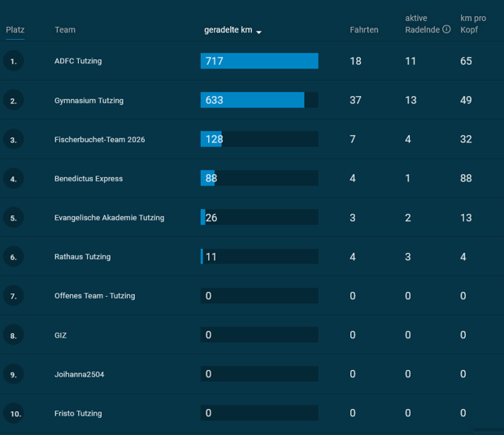Click the rank 10 circle badge
504x435 pixels.
[x=14, y=413]
